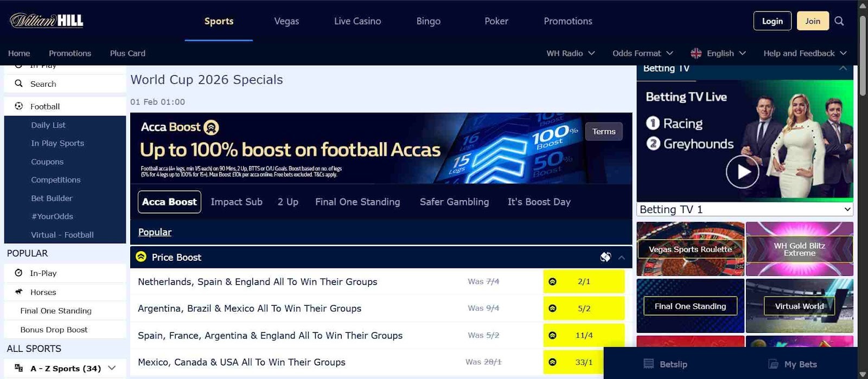This screenshot has width=868, height=379.
Task: Open the Betslip from the bottom bar icon
Action: pyautogui.click(x=648, y=364)
